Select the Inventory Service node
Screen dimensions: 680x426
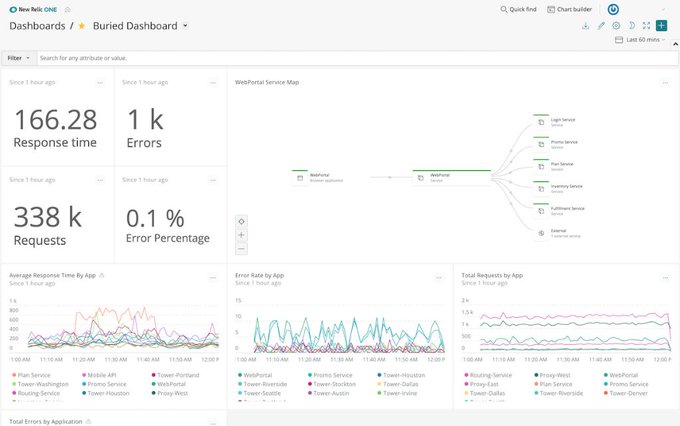point(559,189)
